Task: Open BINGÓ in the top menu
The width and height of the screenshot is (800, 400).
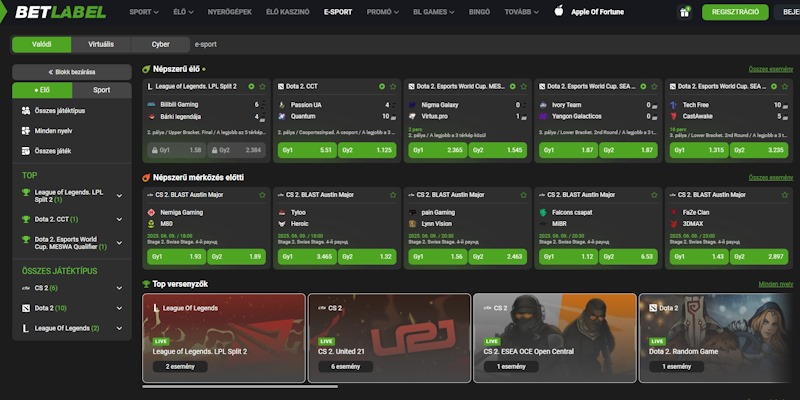Action: click(479, 12)
